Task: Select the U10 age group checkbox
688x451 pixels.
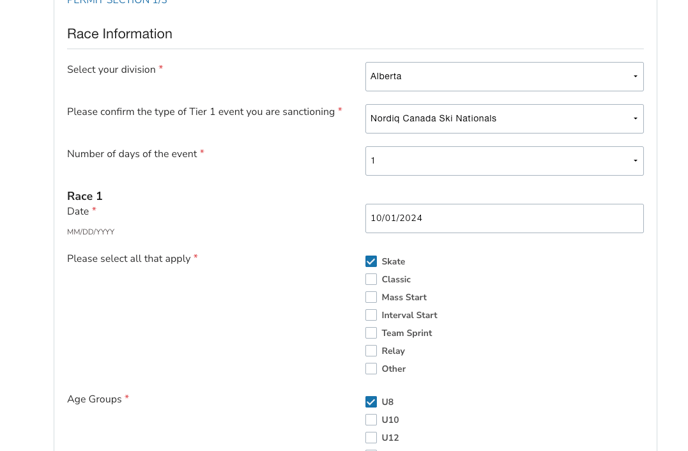Action: click(371, 421)
